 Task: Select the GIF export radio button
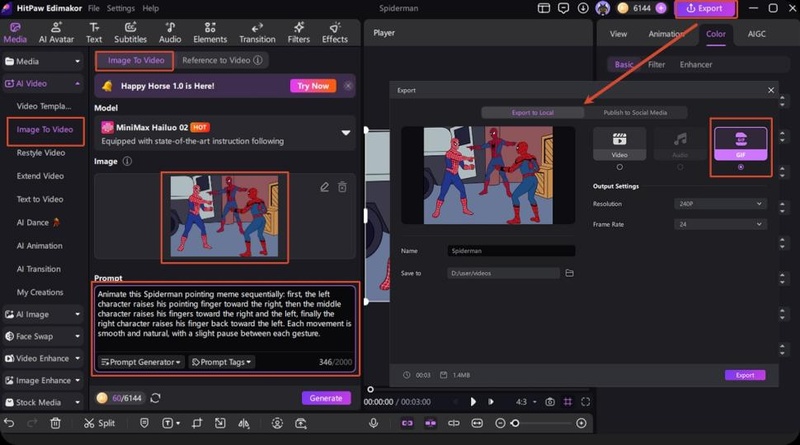pyautogui.click(x=741, y=167)
